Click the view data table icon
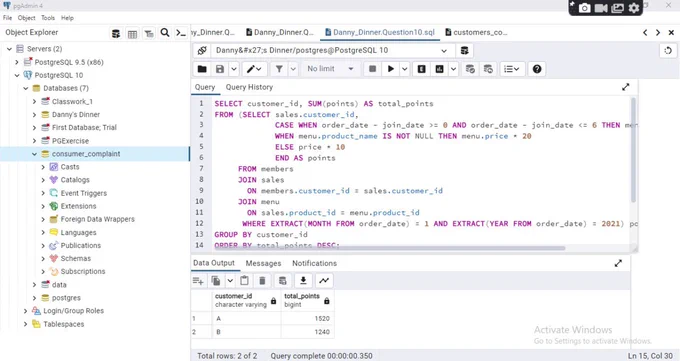The height and width of the screenshot is (361, 680). (133, 33)
